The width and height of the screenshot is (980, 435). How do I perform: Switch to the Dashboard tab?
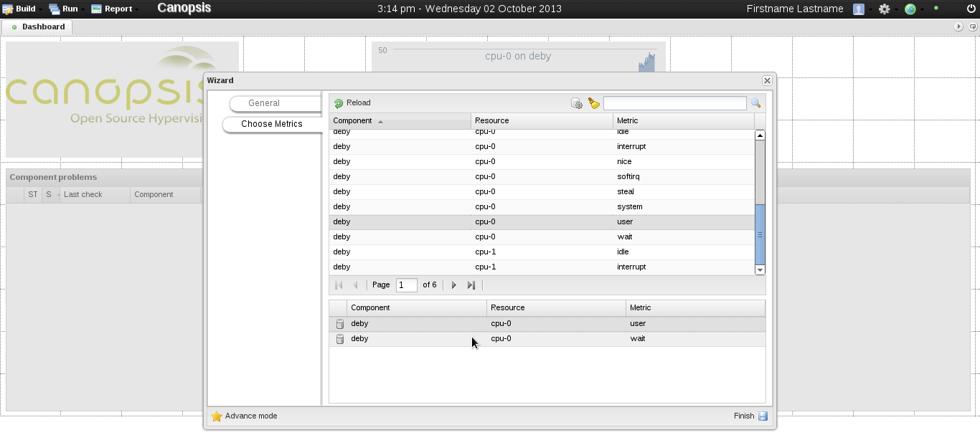pos(37,27)
